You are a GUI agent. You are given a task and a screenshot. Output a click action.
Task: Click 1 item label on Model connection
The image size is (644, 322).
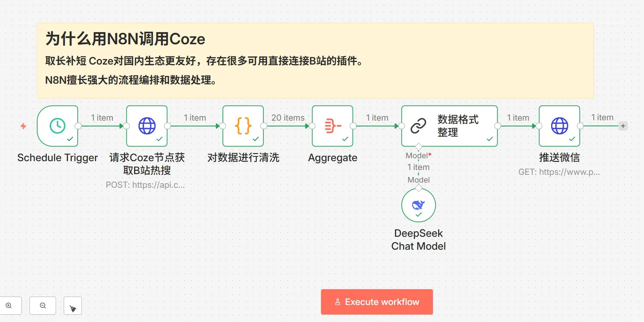419,167
